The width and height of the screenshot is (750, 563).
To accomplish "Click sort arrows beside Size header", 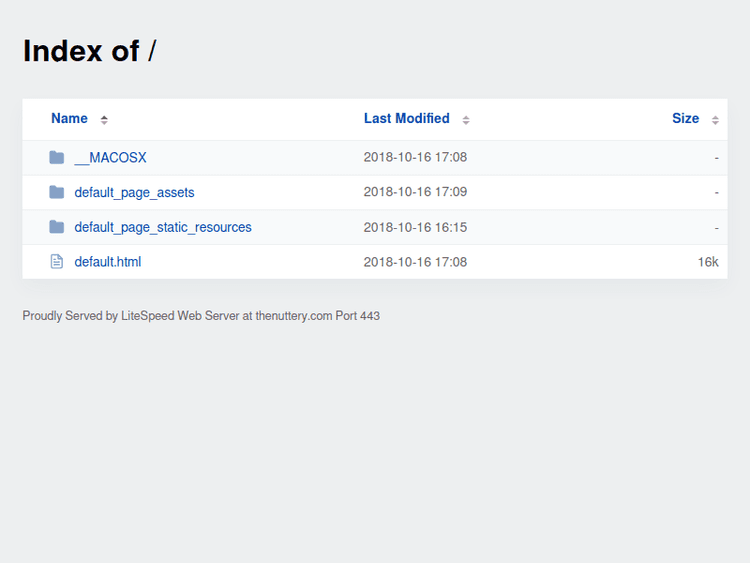I will pyautogui.click(x=715, y=120).
